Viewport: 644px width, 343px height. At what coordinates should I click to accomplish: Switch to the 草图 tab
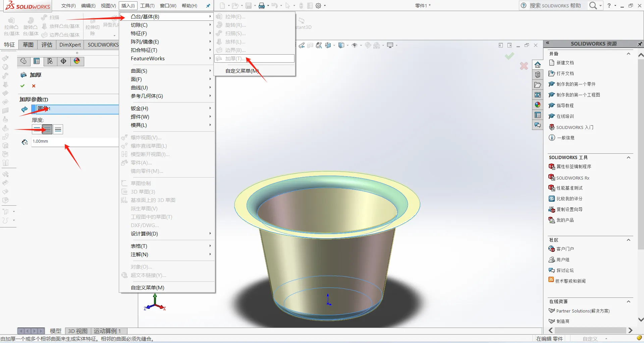28,45
